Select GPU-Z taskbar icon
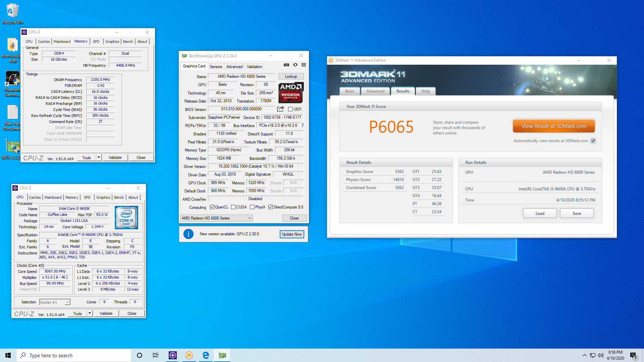 (x=222, y=355)
